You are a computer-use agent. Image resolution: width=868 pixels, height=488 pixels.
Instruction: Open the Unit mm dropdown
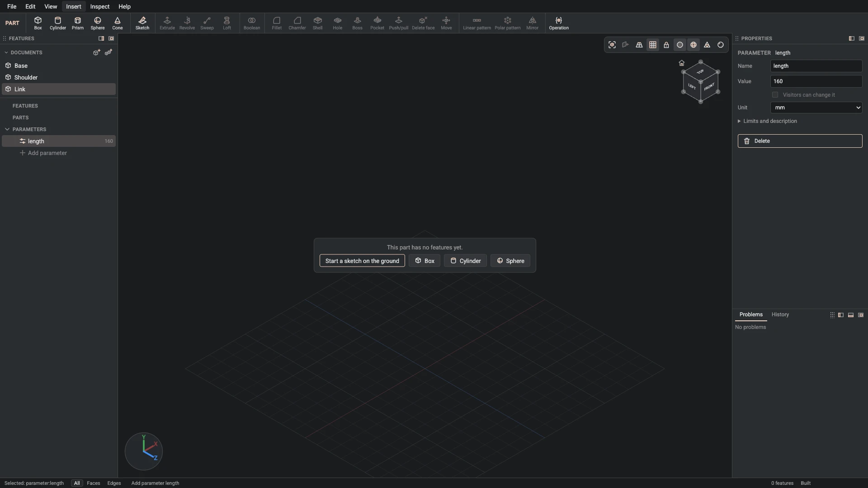coord(816,108)
